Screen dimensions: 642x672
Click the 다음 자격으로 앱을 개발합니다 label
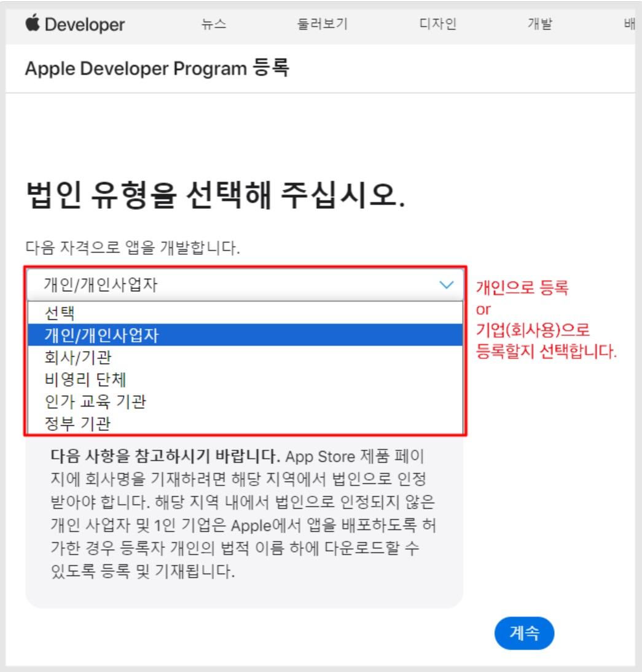[133, 248]
